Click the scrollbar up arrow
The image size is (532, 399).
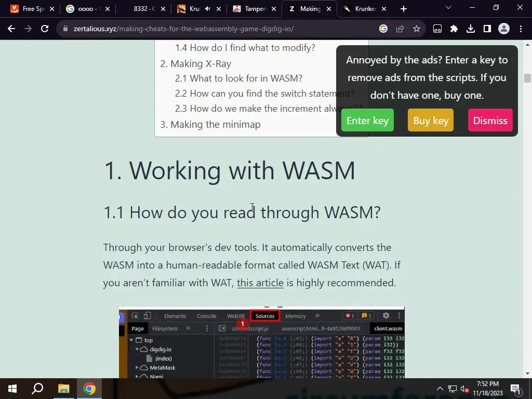click(x=527, y=45)
